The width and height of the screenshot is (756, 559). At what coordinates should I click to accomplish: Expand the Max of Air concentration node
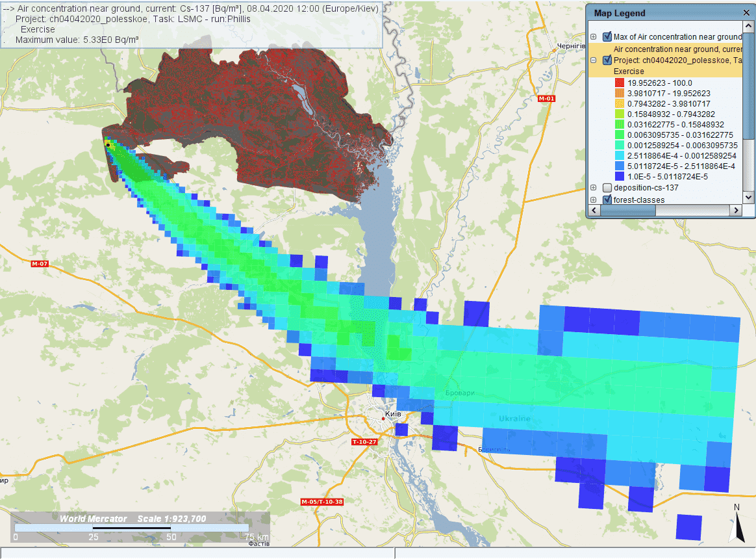click(x=594, y=37)
